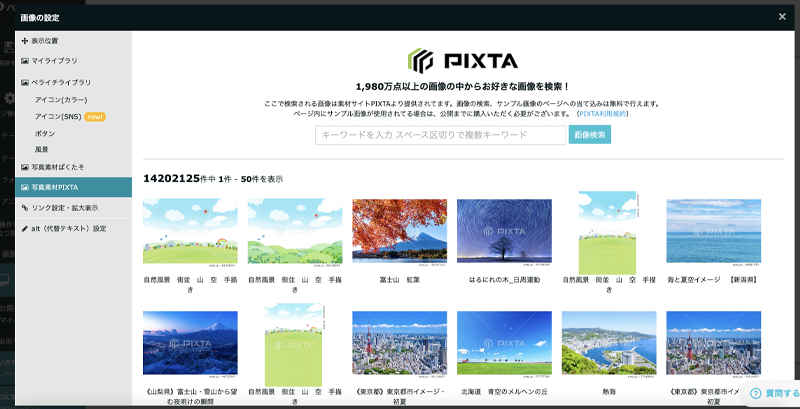Select the ボタン library category

point(45,133)
